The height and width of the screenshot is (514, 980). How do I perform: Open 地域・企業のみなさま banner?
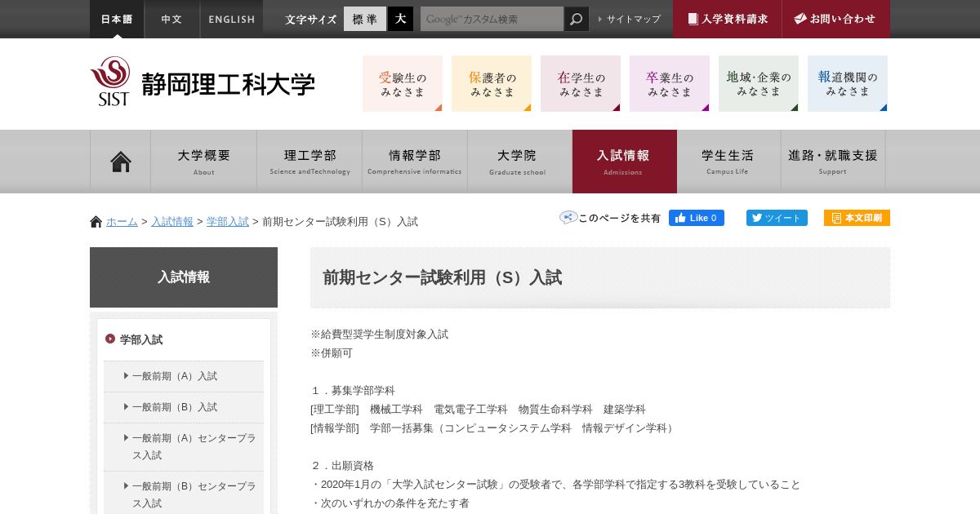coord(759,83)
